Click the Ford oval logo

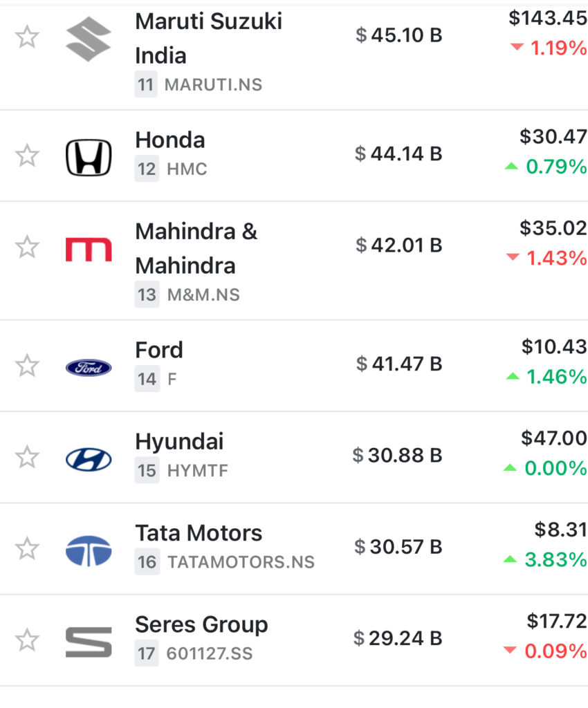(88, 367)
